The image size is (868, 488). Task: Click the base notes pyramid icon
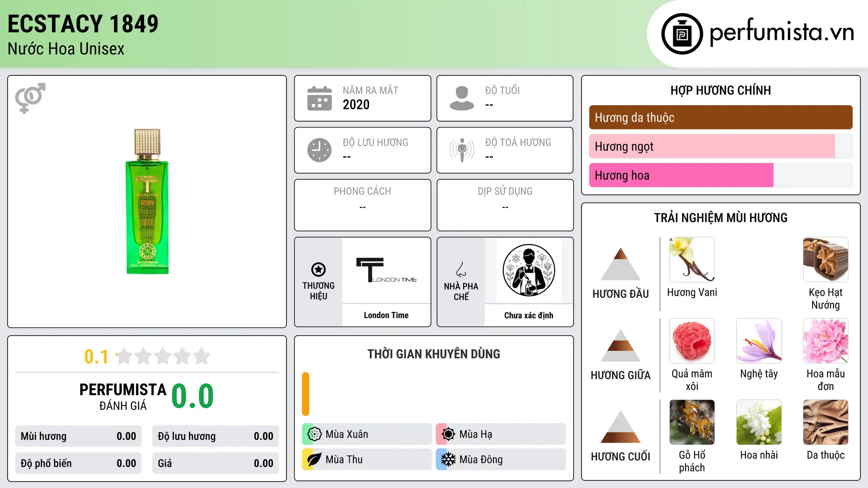(620, 426)
